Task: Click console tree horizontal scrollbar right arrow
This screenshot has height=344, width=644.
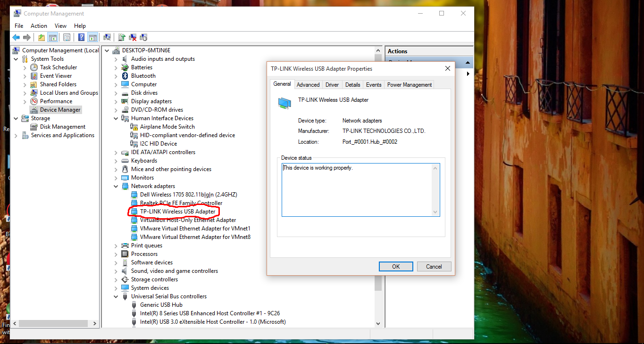Action: point(95,324)
